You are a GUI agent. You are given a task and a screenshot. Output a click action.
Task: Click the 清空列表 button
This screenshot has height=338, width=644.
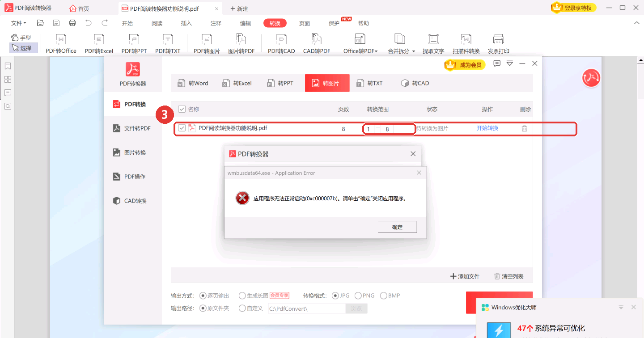tap(509, 276)
